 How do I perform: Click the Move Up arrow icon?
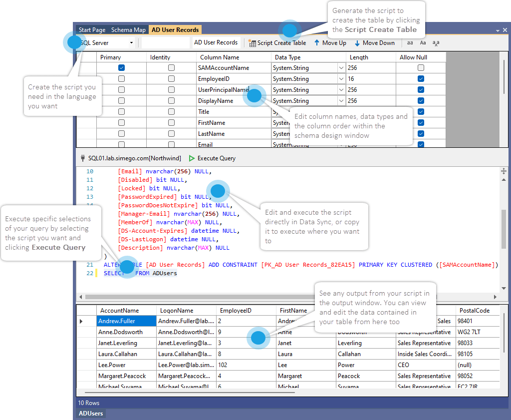317,43
